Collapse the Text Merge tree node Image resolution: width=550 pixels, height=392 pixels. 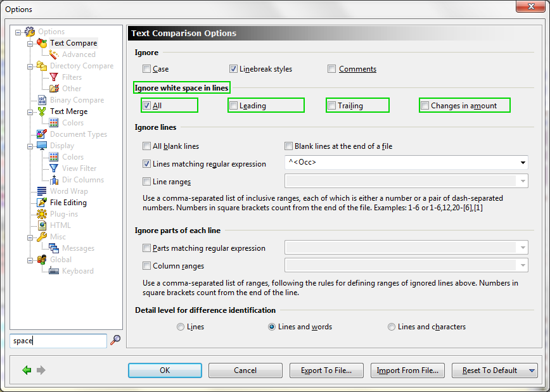[30, 112]
